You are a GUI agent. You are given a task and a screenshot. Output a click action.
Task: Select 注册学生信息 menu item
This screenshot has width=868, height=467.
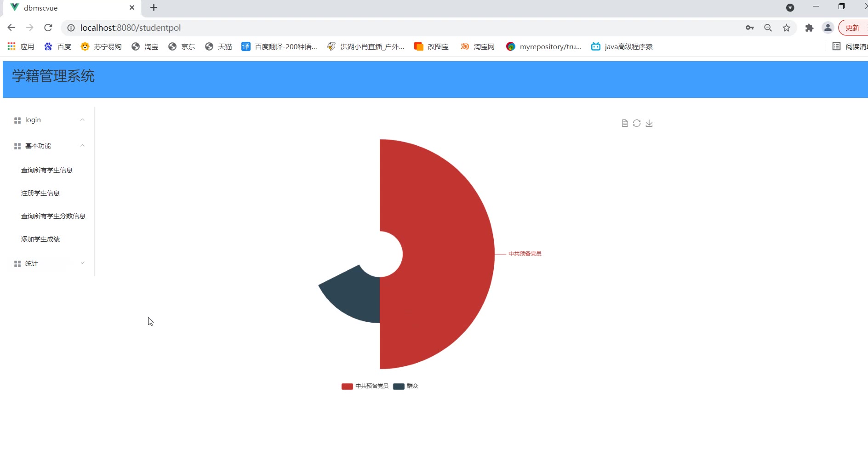[40, 193]
